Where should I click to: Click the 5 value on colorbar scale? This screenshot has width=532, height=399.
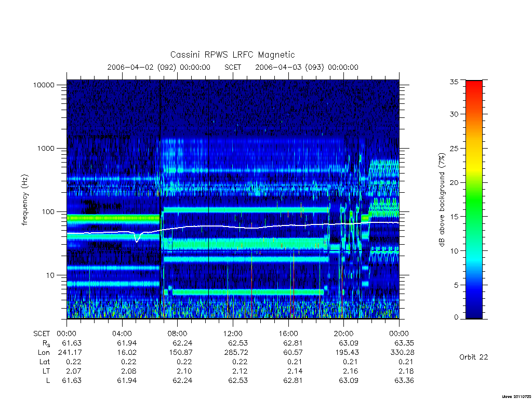pos(456,285)
